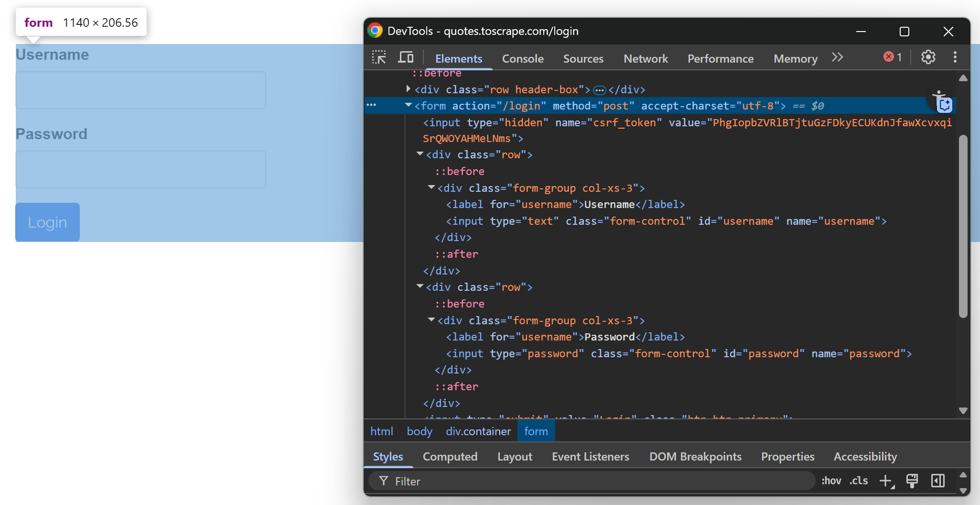Show the computed styles sidebar icon
Viewport: 980px width, 505px height.
(938, 481)
